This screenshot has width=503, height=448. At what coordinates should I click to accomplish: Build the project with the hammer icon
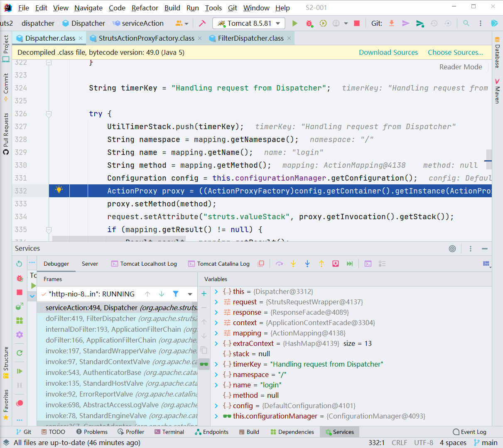click(202, 23)
